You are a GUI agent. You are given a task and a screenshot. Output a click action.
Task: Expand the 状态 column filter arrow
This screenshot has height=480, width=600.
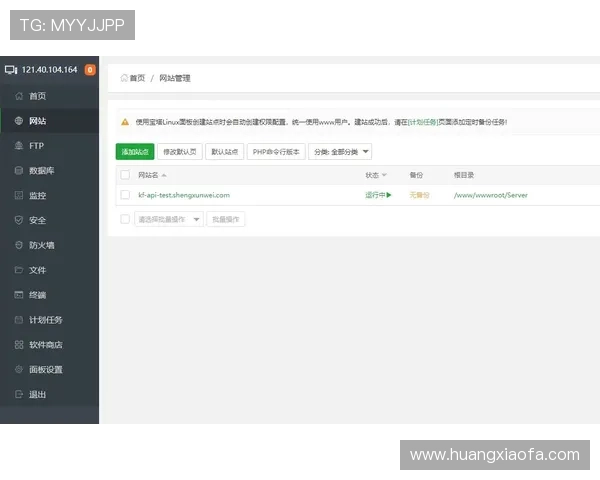point(384,175)
